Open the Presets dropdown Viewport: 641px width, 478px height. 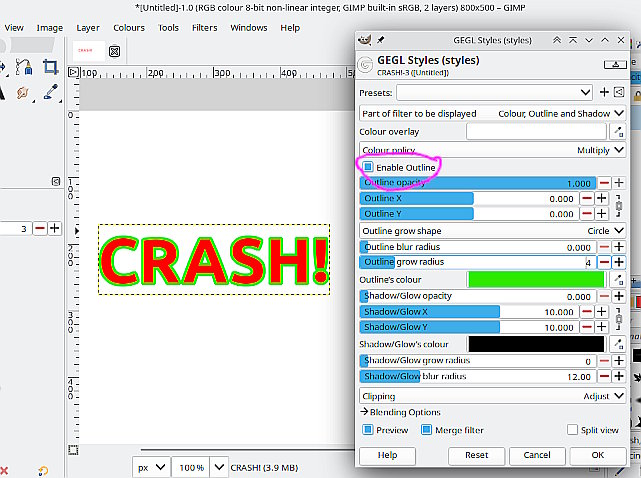tap(494, 92)
